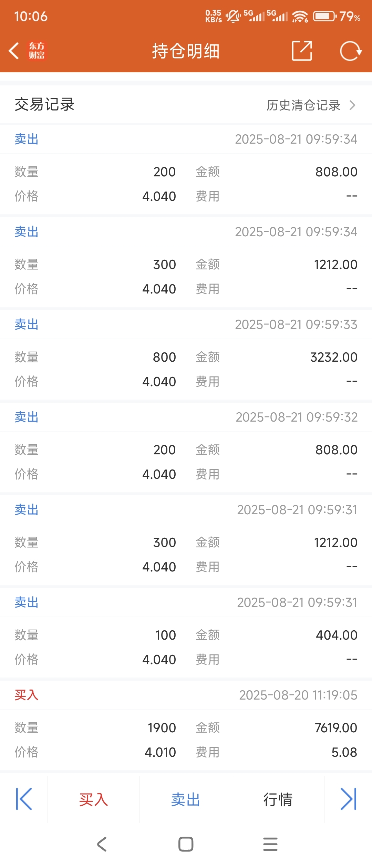Screen dimensions: 372x868
Task: Jump to previous stock arrow icon
Action: pos(24,799)
